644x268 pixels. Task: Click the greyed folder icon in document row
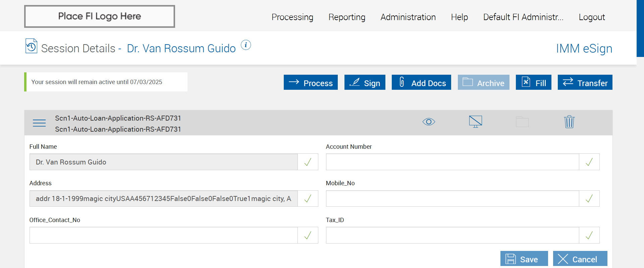pyautogui.click(x=522, y=122)
